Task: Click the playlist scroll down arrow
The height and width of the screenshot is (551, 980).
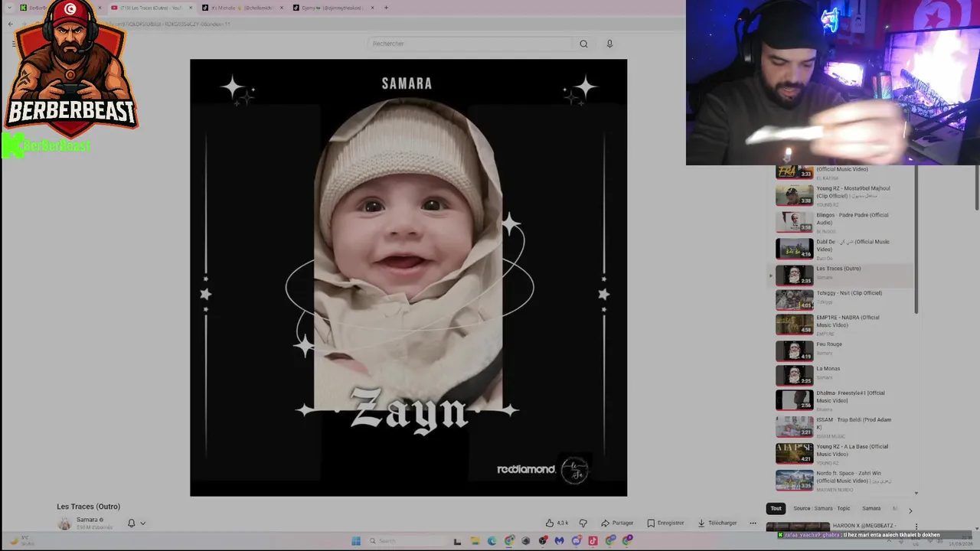Action: tap(916, 494)
